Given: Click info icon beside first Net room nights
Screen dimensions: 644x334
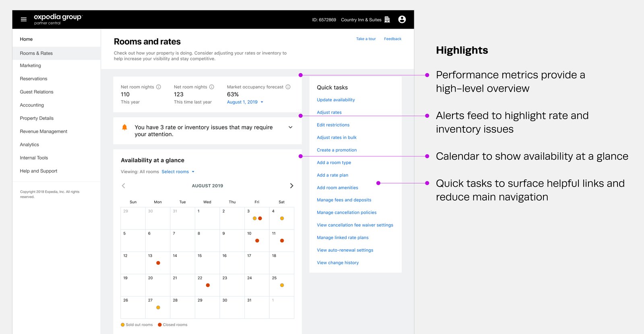Looking at the screenshot, I should (x=159, y=87).
